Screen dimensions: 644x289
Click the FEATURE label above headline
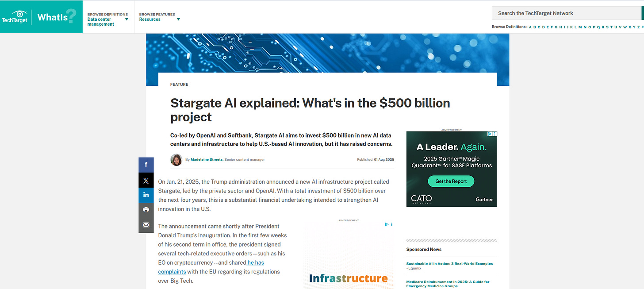(x=179, y=85)
